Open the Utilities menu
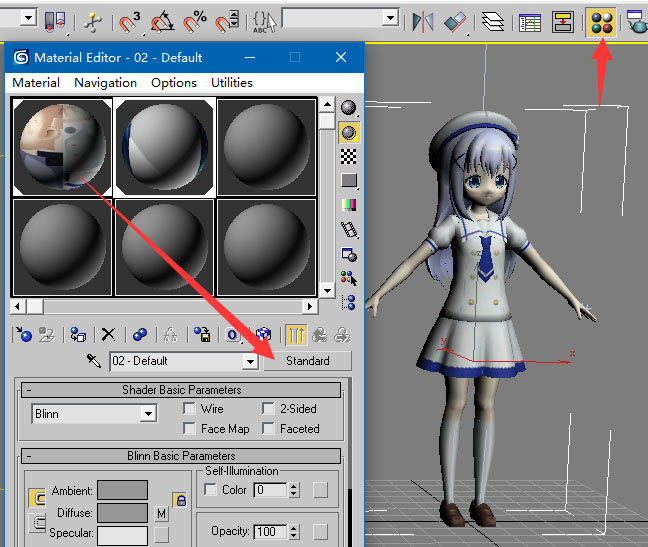 (x=231, y=83)
